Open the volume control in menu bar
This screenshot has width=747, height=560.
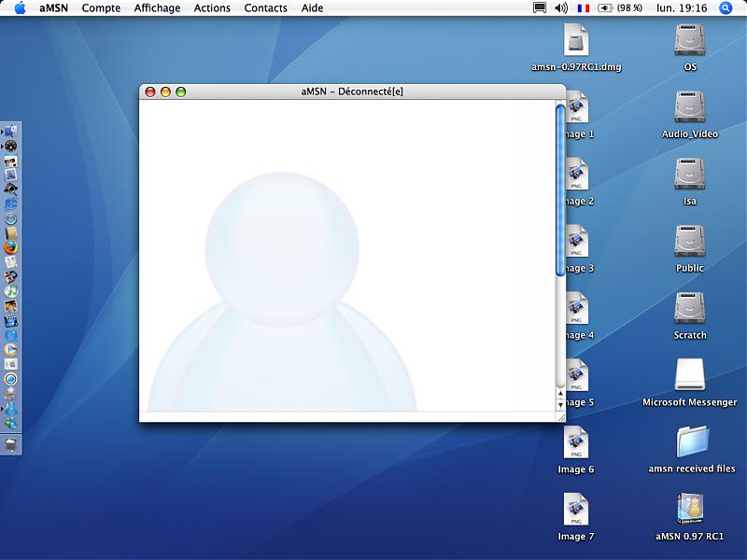pos(561,7)
